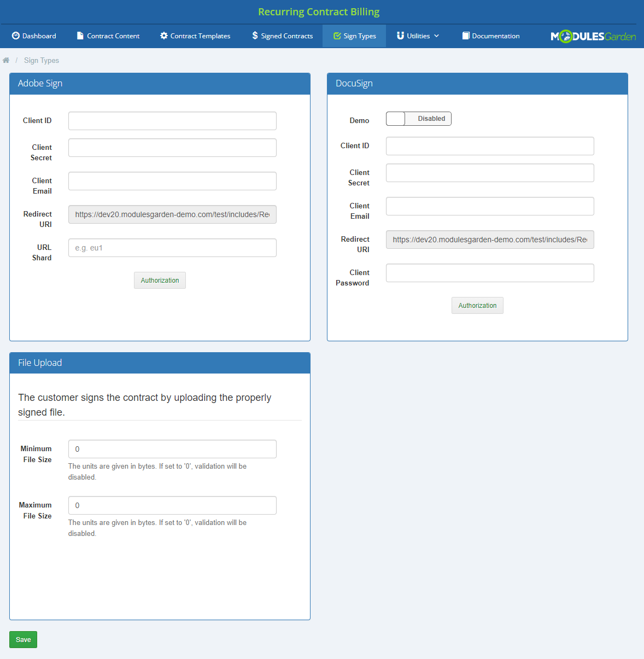The image size is (644, 659).
Task: Focus the DocuSign Client Secret field
Action: tap(490, 173)
